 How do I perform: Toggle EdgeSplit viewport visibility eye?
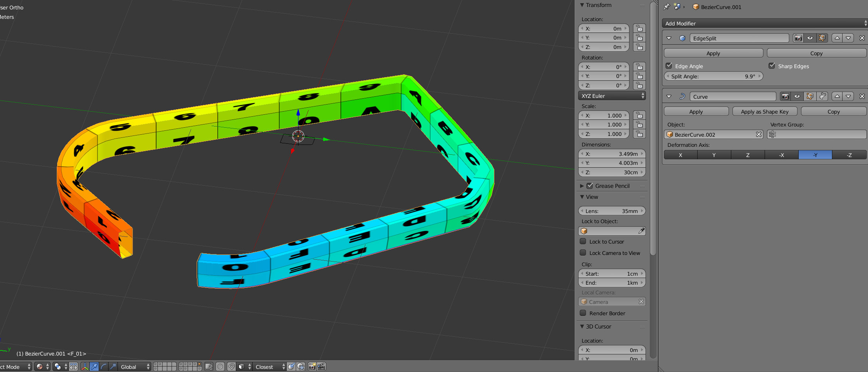[x=810, y=38]
